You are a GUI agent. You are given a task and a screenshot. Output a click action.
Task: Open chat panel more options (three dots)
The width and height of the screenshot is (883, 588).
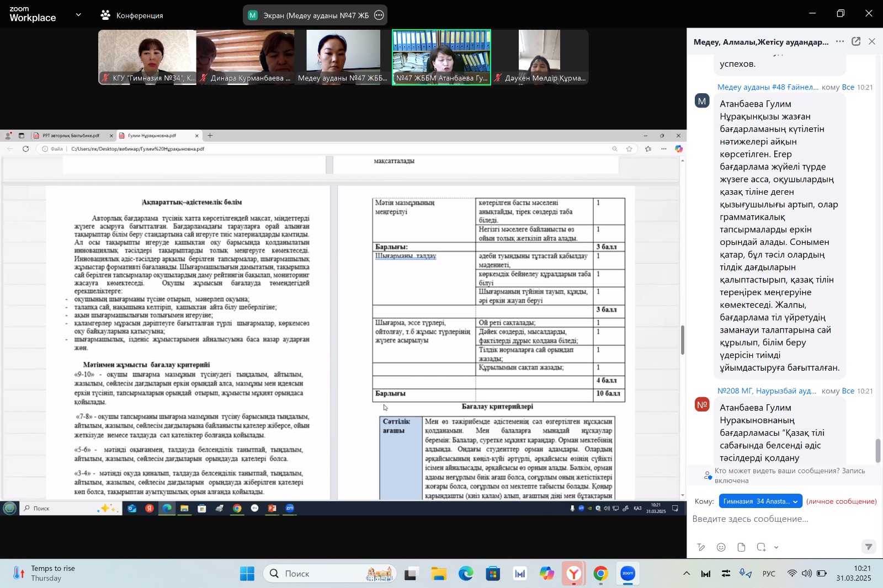coord(840,41)
